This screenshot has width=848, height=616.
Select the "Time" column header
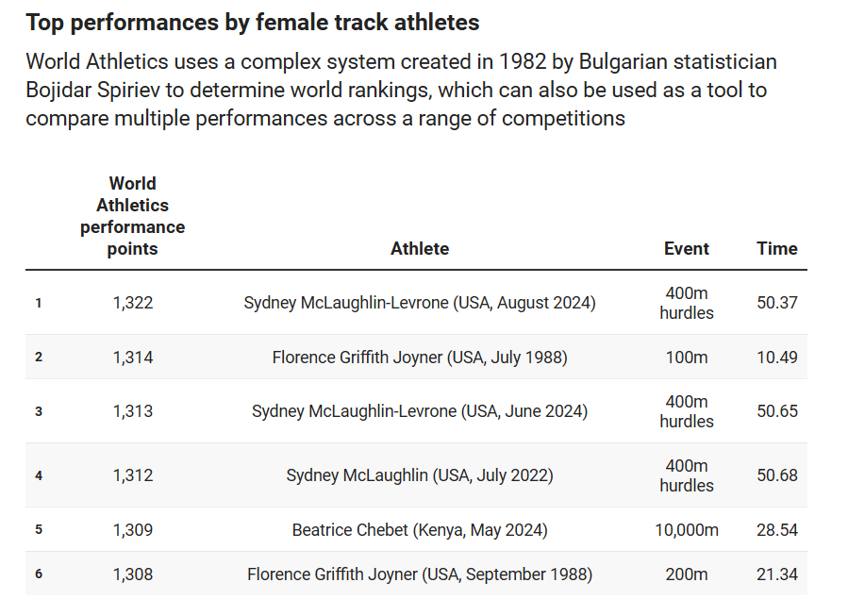[x=776, y=249]
